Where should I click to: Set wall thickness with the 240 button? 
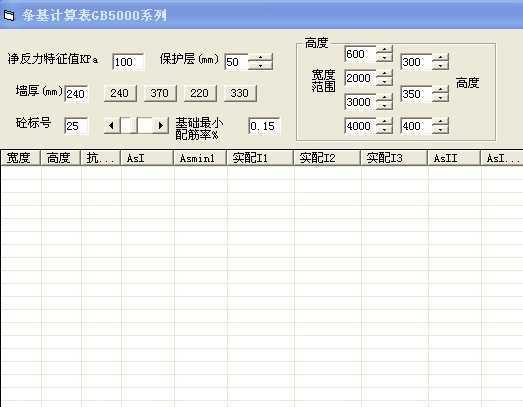tap(120, 93)
